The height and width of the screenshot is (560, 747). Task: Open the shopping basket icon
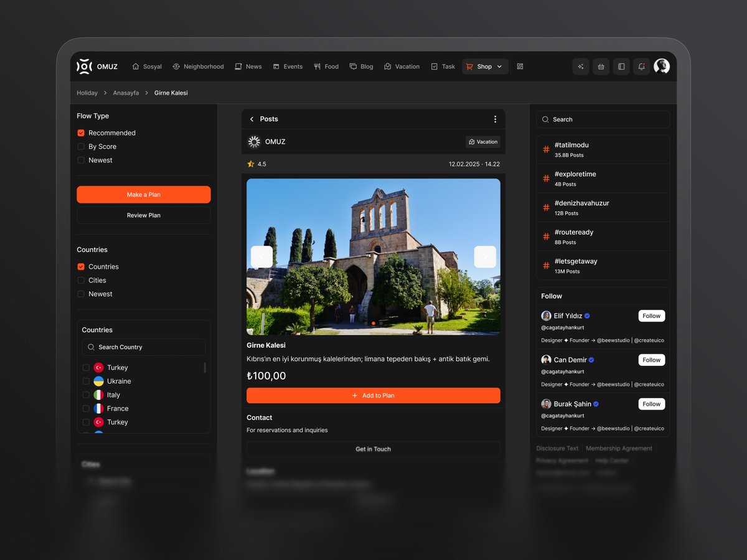pyautogui.click(x=601, y=67)
